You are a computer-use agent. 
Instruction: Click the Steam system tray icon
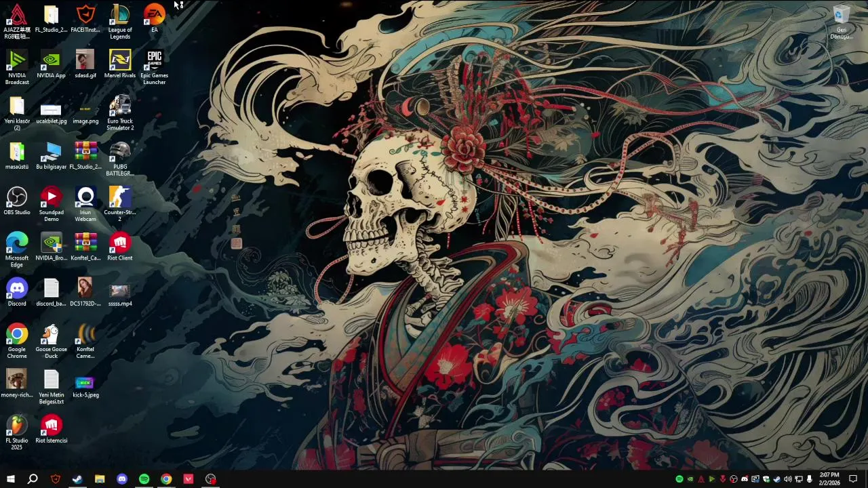tap(777, 479)
